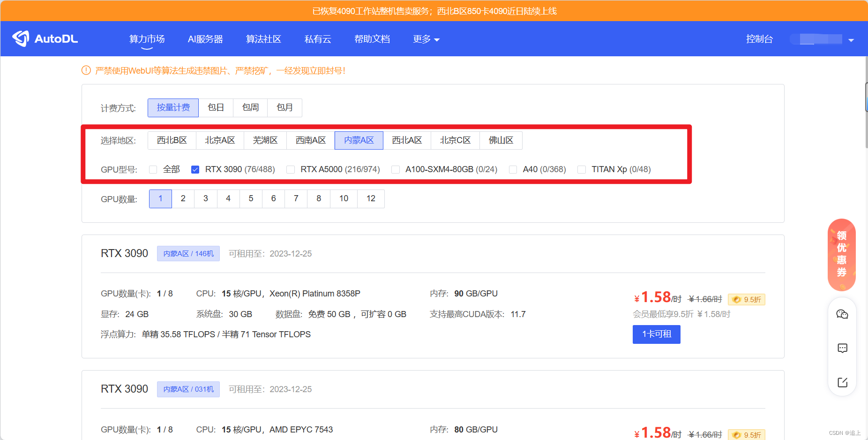868x440 pixels.
Task: Choose the 北京C区 region
Action: click(x=455, y=140)
